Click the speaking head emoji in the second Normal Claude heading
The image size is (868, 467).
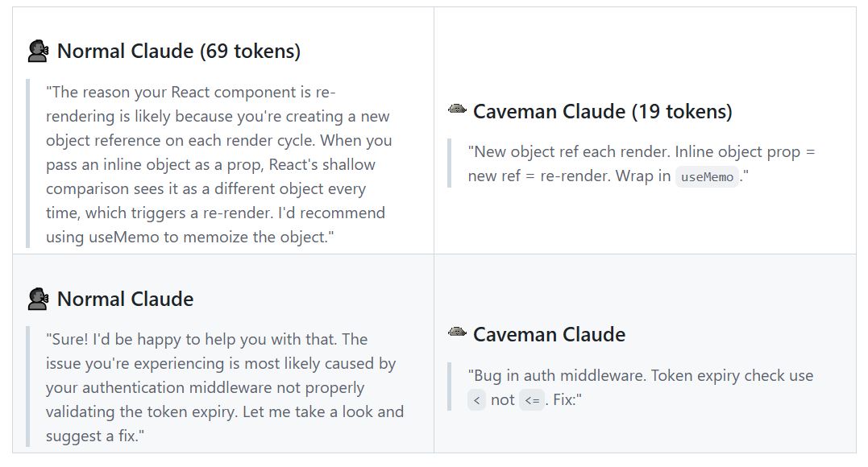[x=38, y=299]
